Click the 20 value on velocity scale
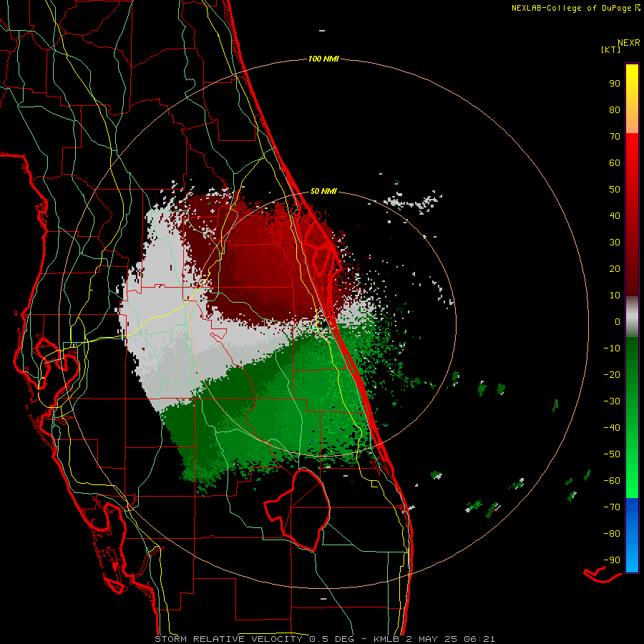This screenshot has height=644, width=644. [615, 268]
